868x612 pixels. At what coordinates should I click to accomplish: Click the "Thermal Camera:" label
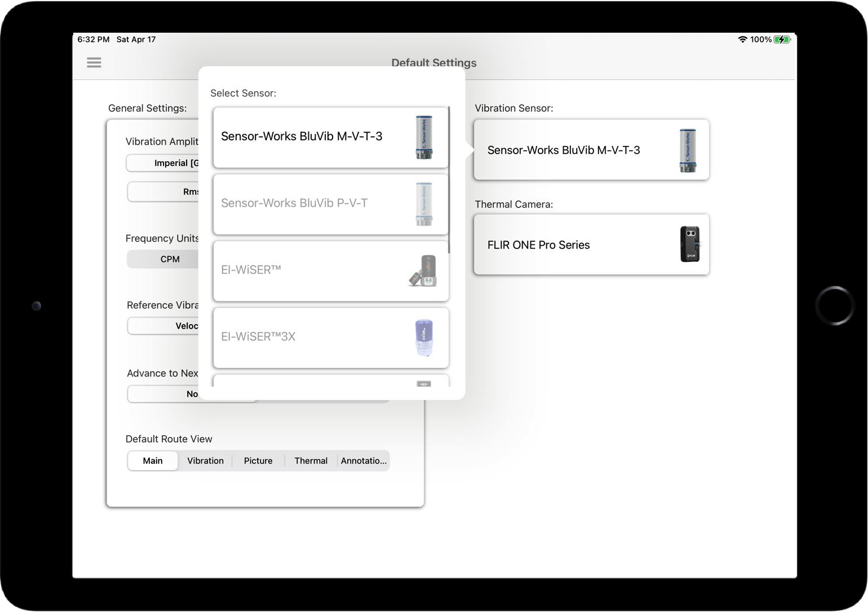(514, 205)
